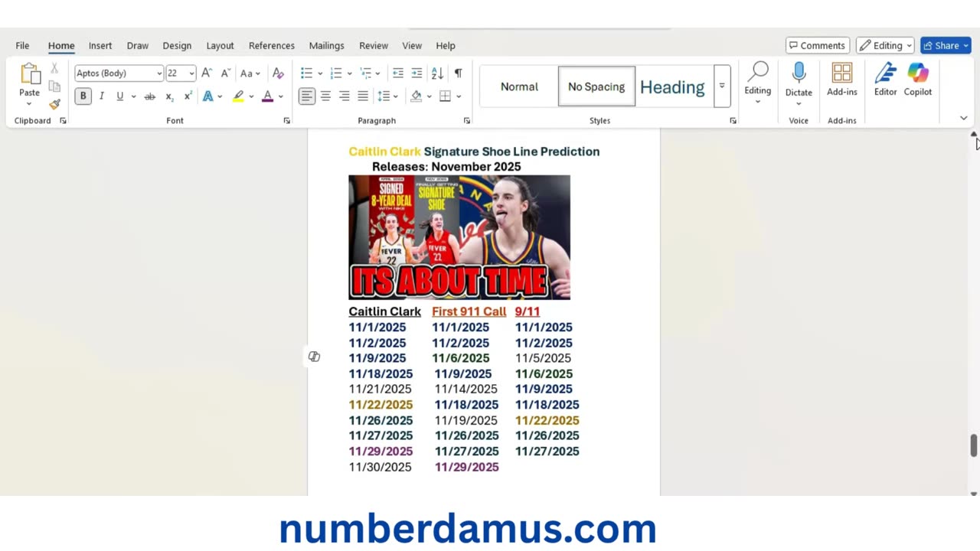Toggle Show/Hide paragraph marks

coord(458,73)
